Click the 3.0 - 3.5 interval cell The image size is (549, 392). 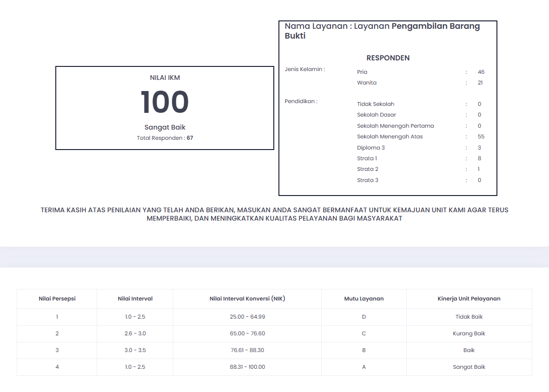tap(135, 350)
